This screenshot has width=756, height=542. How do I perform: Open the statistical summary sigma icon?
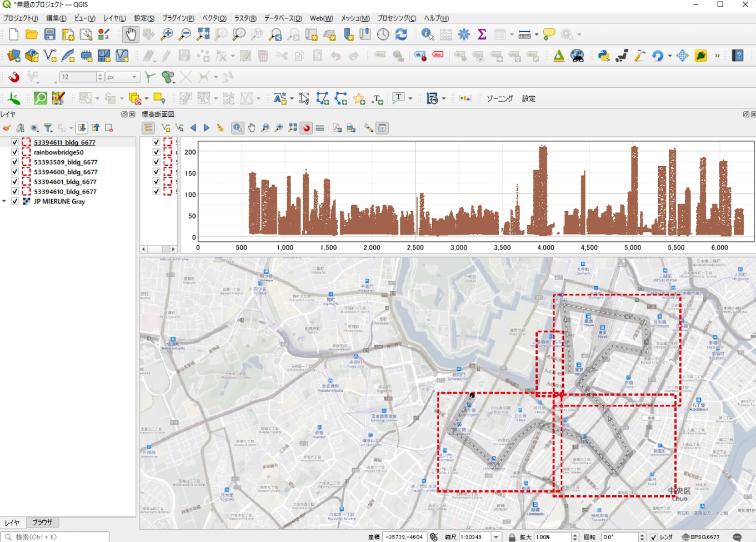click(x=482, y=34)
